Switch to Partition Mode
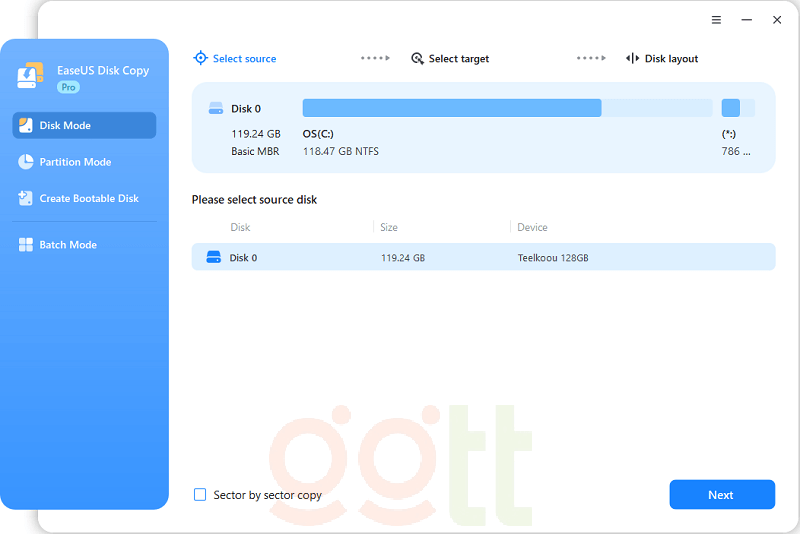The image size is (800, 534). [x=75, y=162]
